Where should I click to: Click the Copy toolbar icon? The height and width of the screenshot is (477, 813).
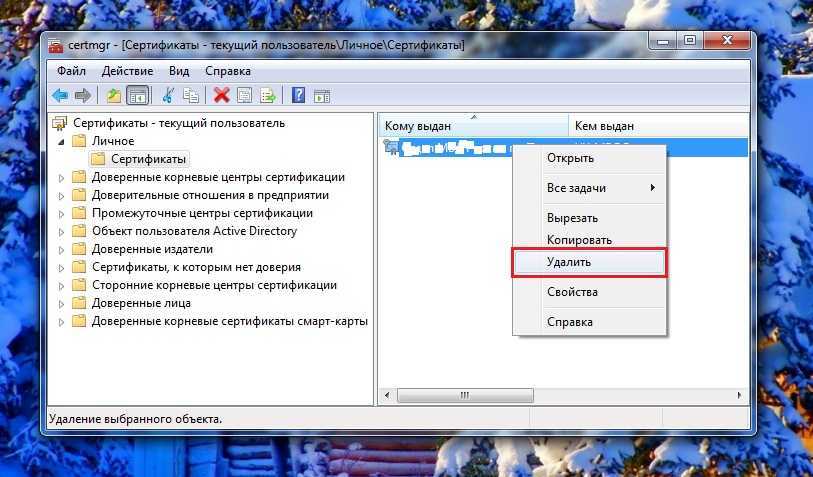point(190,96)
